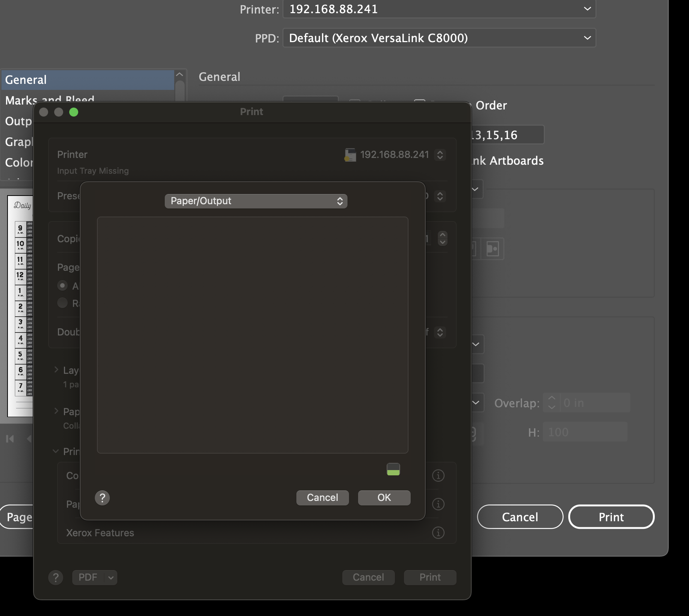Click Print in the Illustrator dialog

[x=611, y=517]
